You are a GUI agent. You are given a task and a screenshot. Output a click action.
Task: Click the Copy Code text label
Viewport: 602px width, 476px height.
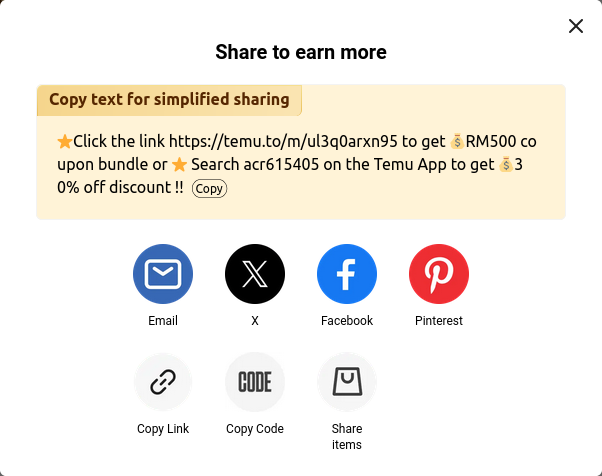[x=255, y=429]
